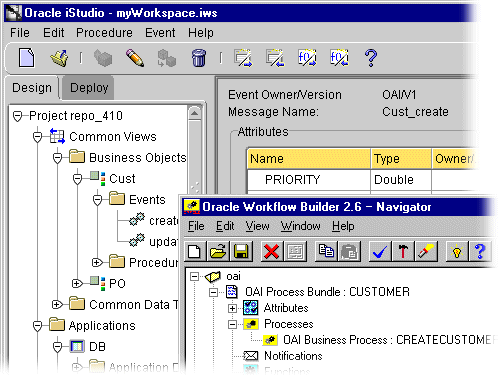Select Notifications in Navigator tree
The height and width of the screenshot is (375, 498).
point(293,356)
